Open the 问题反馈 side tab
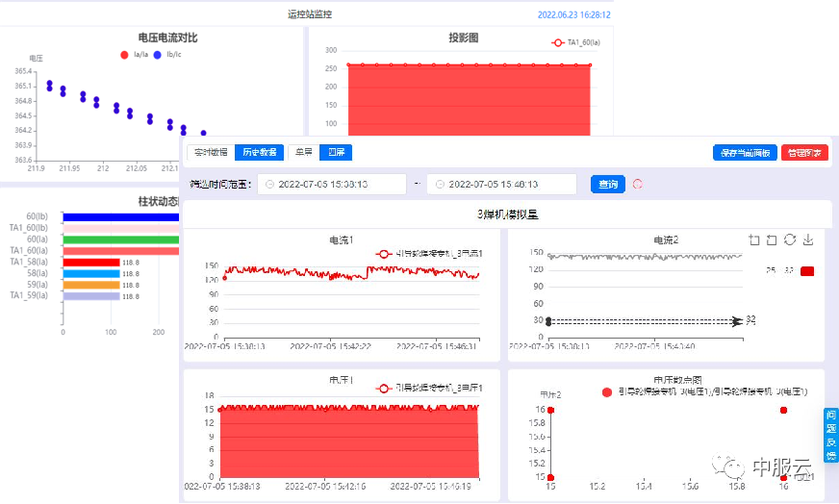 click(x=831, y=436)
